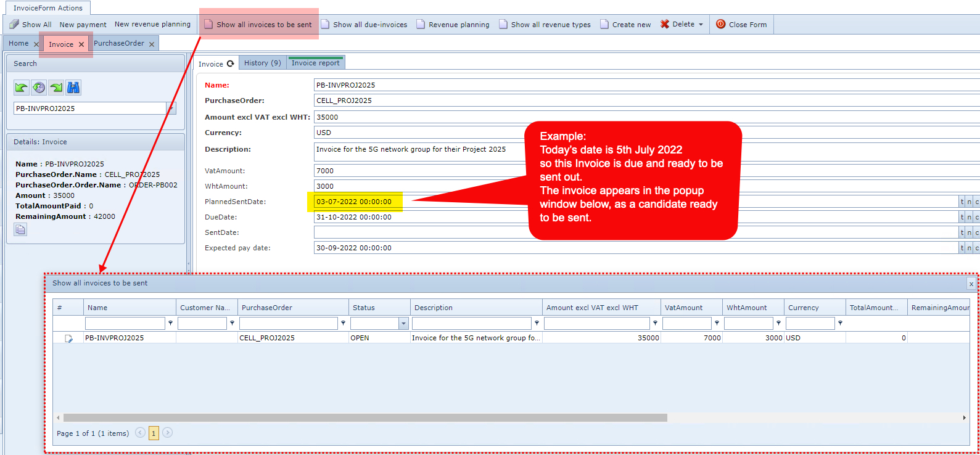Click the refresh icon on Invoice tab
Image resolution: width=980 pixels, height=455 pixels.
(x=231, y=64)
